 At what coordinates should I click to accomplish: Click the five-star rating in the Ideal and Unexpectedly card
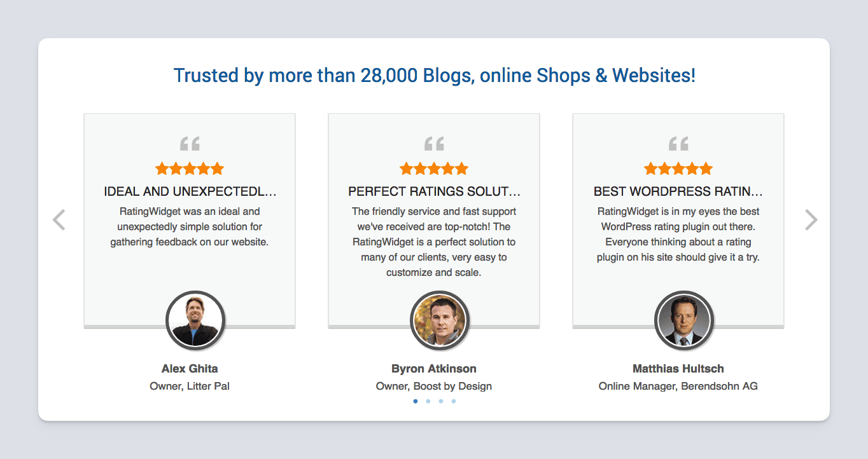[x=190, y=168]
